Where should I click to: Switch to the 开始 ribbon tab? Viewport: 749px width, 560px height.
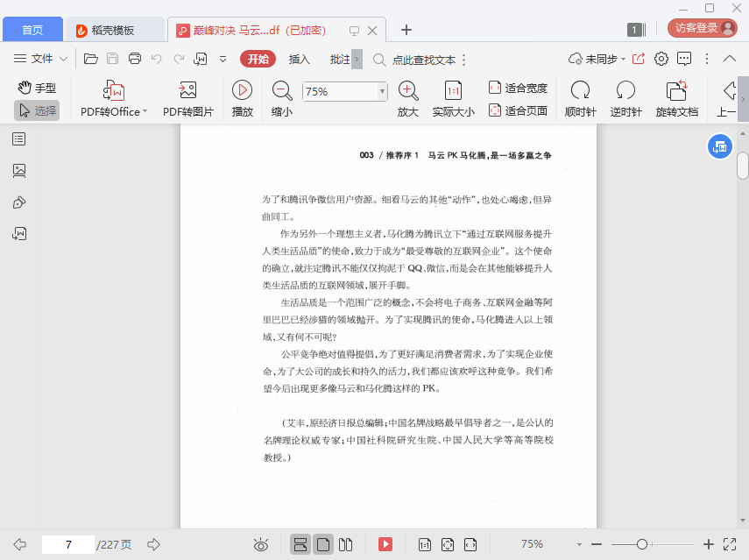tap(258, 59)
